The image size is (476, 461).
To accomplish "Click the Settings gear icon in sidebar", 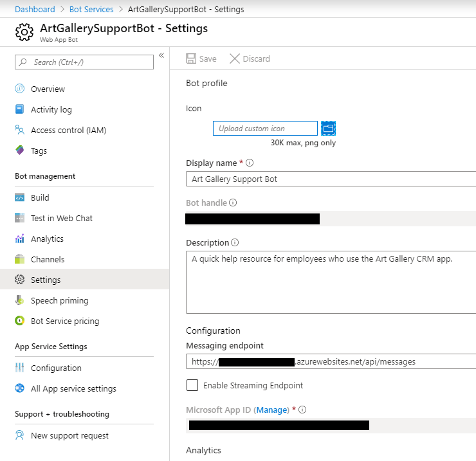I will (x=20, y=280).
